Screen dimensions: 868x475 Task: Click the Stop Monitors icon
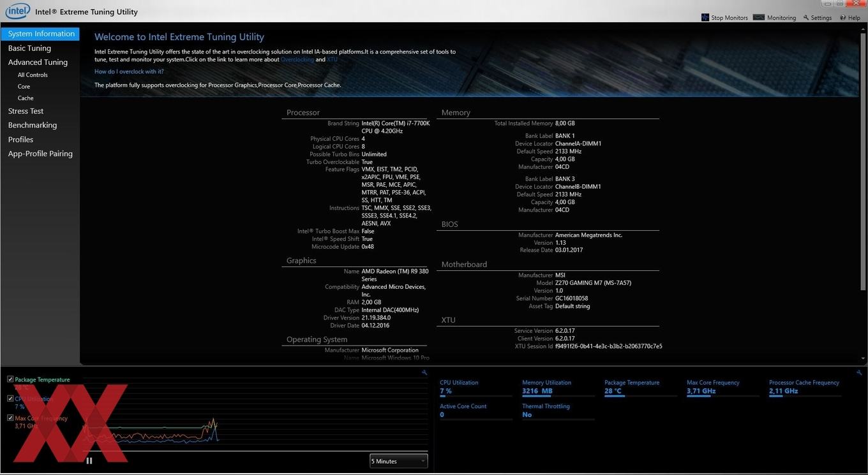(x=705, y=17)
